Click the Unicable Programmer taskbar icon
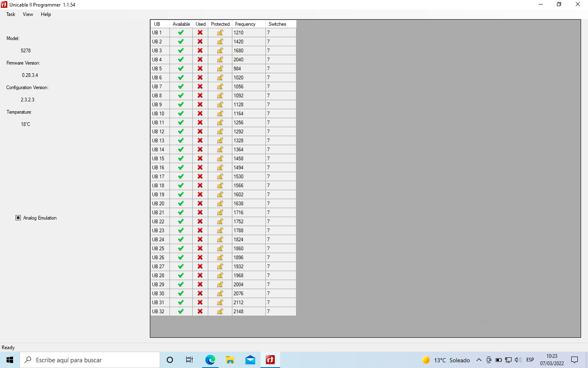 270,360
